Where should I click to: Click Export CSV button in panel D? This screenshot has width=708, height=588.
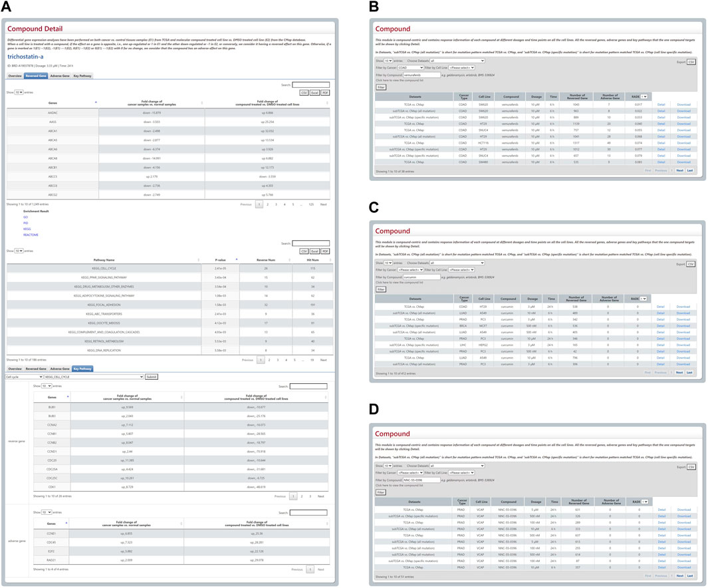click(691, 467)
